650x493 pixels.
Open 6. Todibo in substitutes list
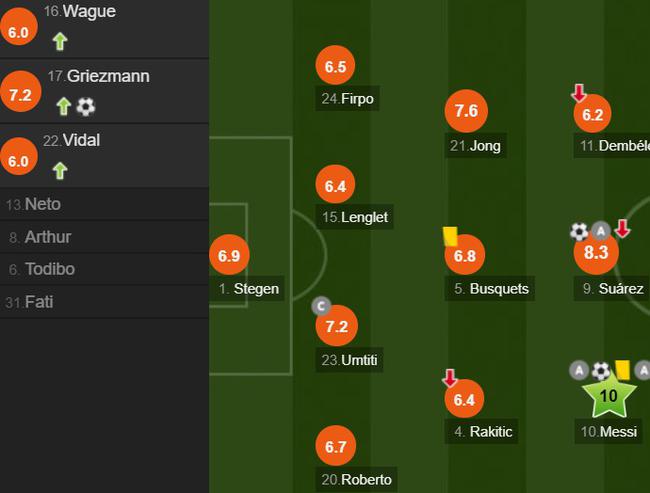tap(104, 269)
